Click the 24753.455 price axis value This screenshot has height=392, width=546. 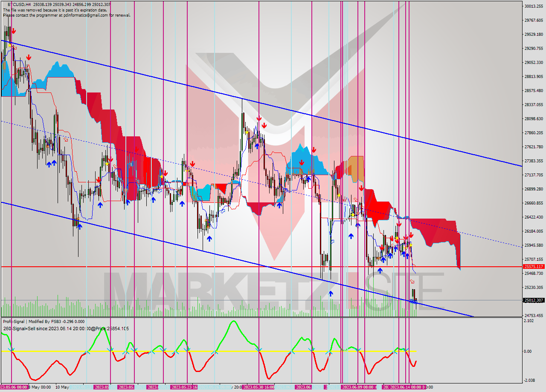(534, 315)
